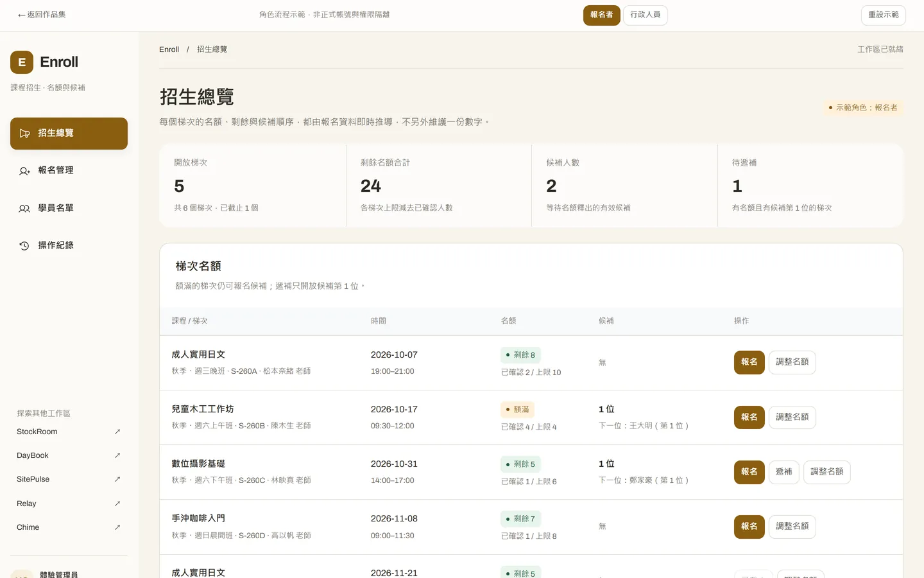Click the 剩餘 7 badge for 手沖咖啡入門
The width and height of the screenshot is (924, 578).
520,518
